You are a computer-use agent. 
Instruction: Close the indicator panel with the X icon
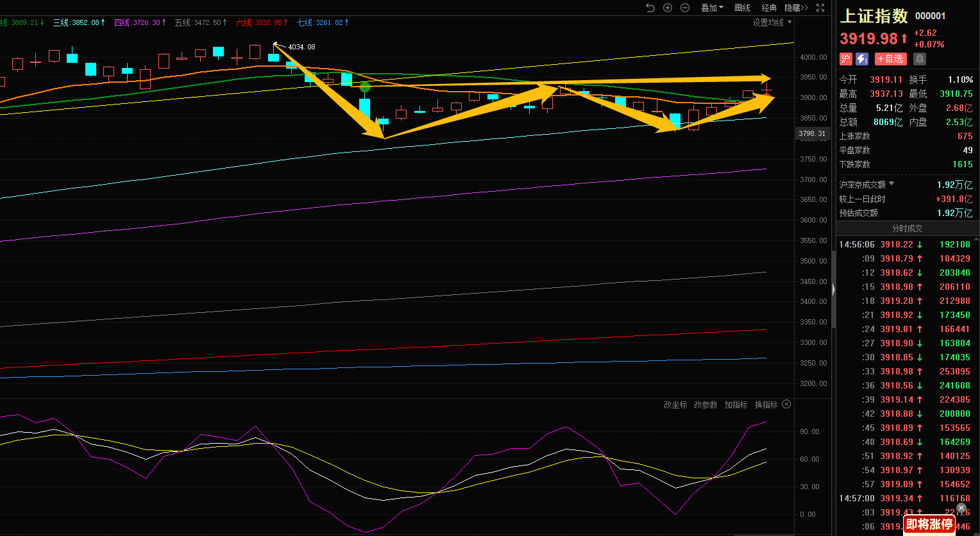point(786,405)
